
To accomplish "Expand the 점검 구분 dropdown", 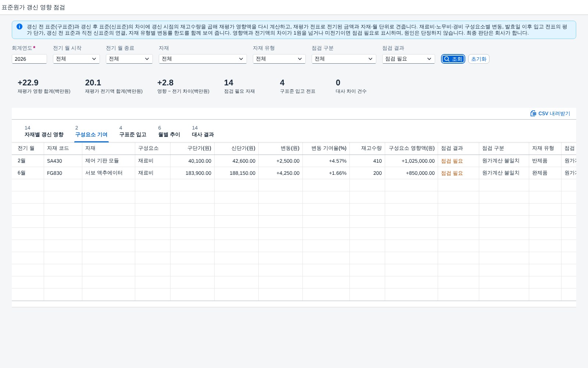I will (344, 59).
